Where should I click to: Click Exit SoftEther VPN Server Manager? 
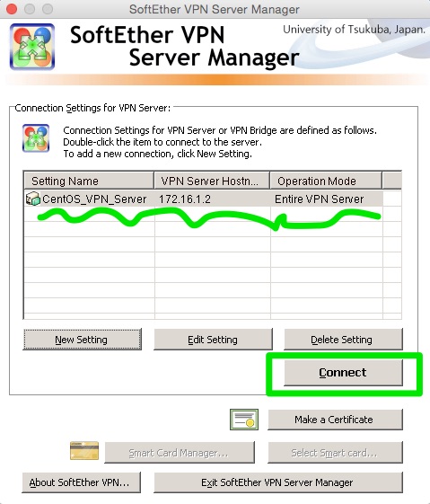[x=278, y=482]
